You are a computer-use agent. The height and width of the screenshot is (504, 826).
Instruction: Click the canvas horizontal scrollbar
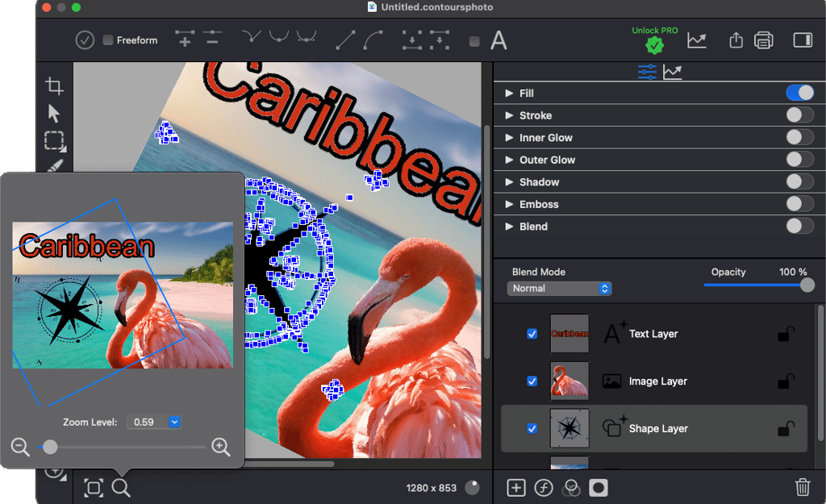click(290, 464)
